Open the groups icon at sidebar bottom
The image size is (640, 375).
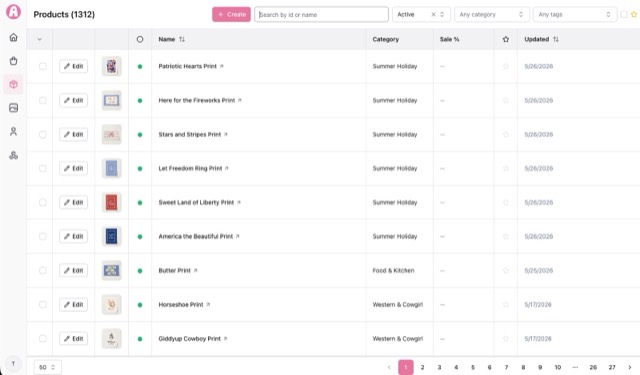pos(13,155)
